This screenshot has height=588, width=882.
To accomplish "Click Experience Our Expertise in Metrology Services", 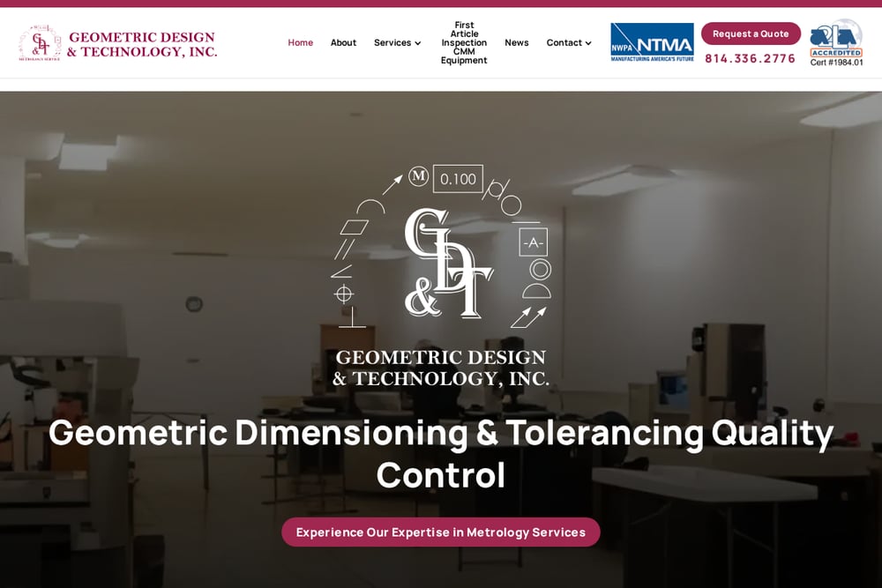I will [x=441, y=532].
